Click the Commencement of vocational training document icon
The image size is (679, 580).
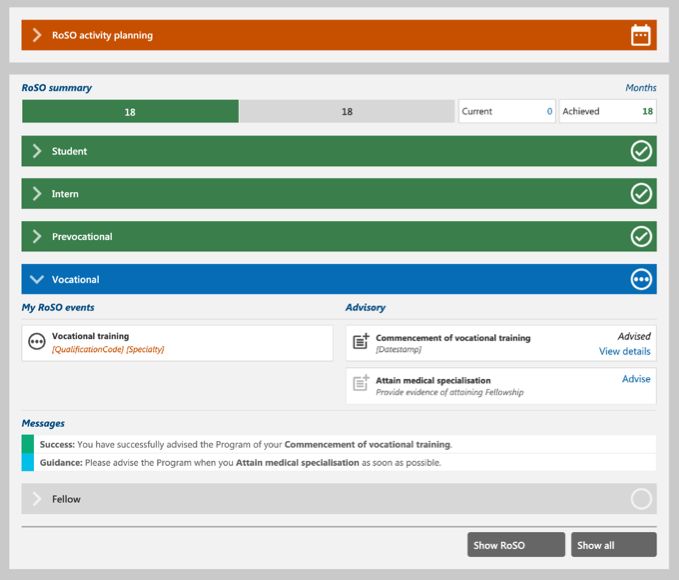click(361, 341)
